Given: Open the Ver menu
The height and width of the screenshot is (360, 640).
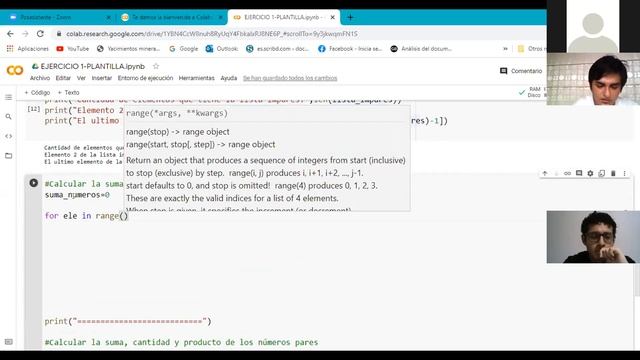Looking at the screenshot, I should (81, 78).
